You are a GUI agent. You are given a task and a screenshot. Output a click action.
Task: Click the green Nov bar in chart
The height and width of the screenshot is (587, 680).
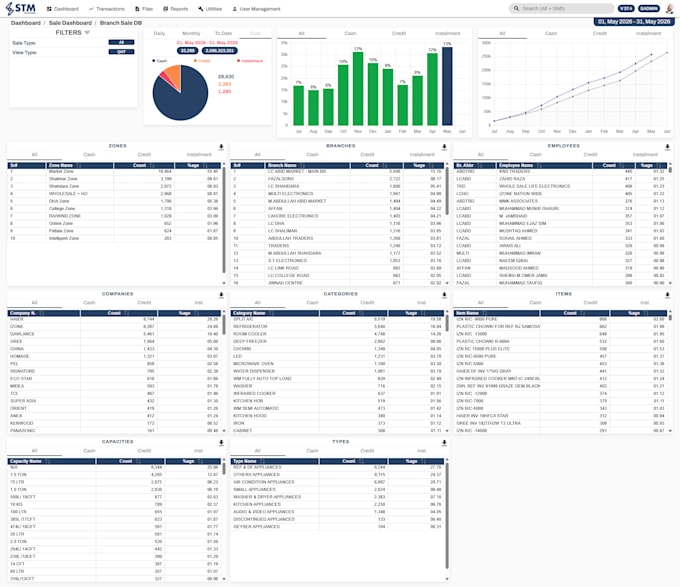[358, 88]
